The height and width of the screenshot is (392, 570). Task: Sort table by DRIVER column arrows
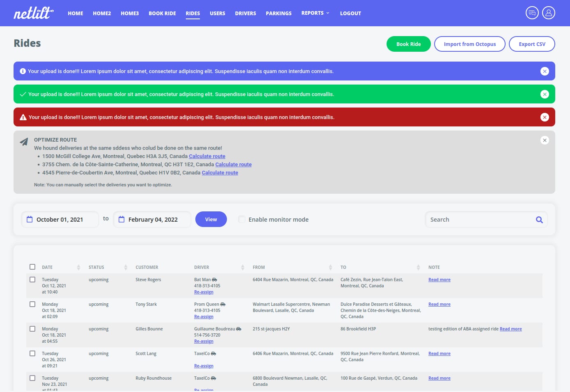tap(243, 268)
